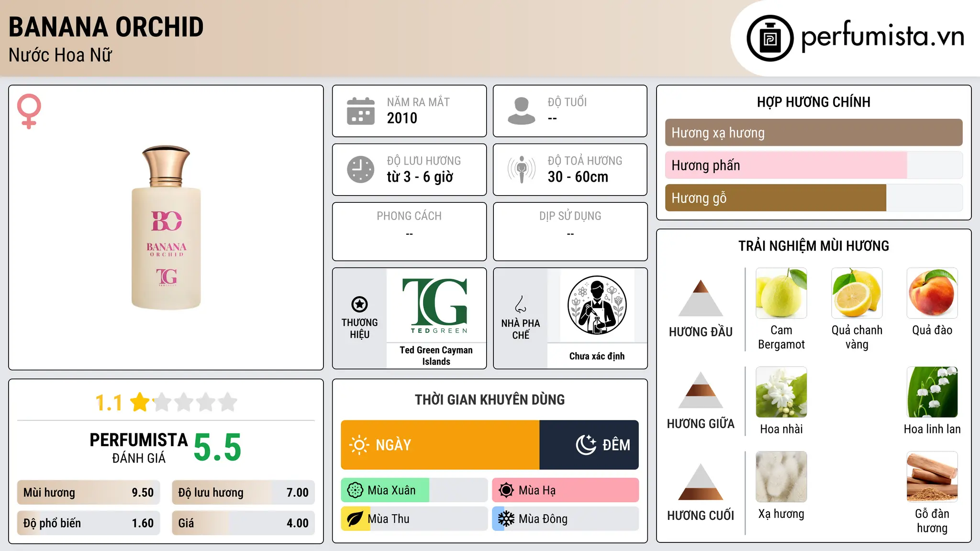The image size is (980, 551).
Task: Click the leaf icon for Mùa Thu
Action: pyautogui.click(x=355, y=519)
